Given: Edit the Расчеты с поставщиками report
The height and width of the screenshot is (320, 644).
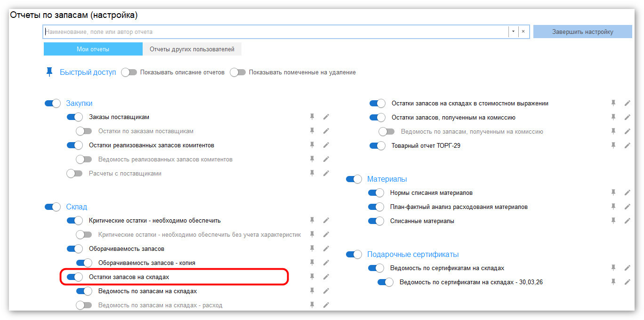Looking at the screenshot, I should 326,173.
